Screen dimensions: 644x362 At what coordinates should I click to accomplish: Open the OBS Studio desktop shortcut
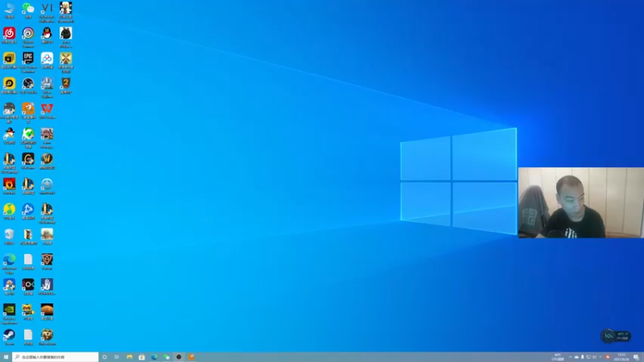tap(28, 84)
